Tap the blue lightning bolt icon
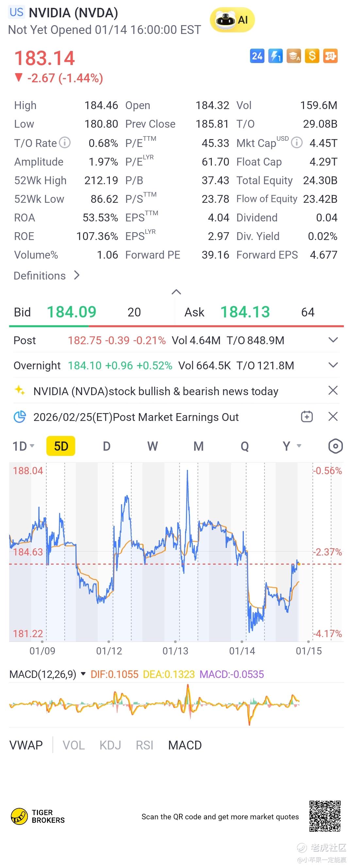This screenshot has width=353, height=868. point(275,56)
